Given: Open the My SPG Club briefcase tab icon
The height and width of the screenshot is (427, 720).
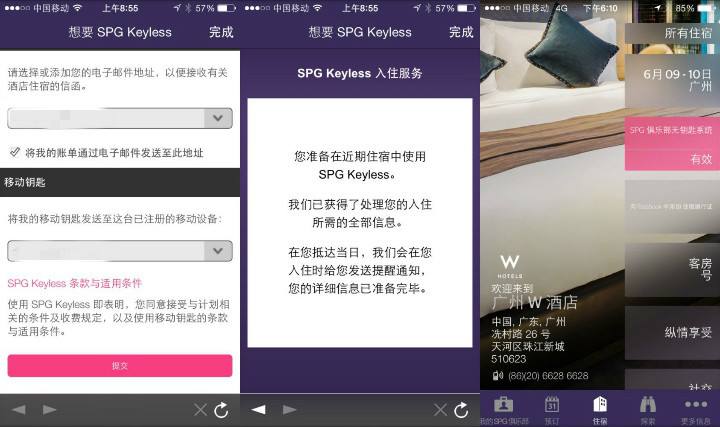Looking at the screenshot, I should 503,404.
